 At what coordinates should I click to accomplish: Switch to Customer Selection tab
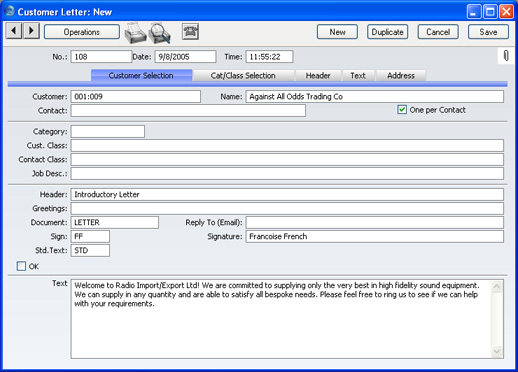[141, 76]
